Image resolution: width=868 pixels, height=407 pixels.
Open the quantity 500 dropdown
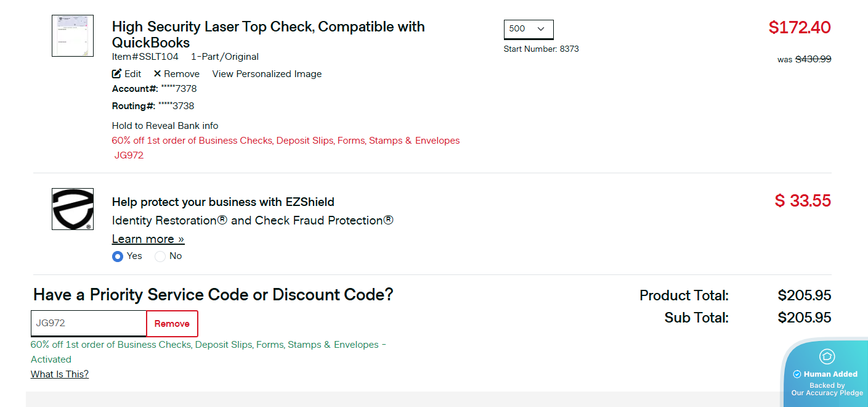(528, 29)
